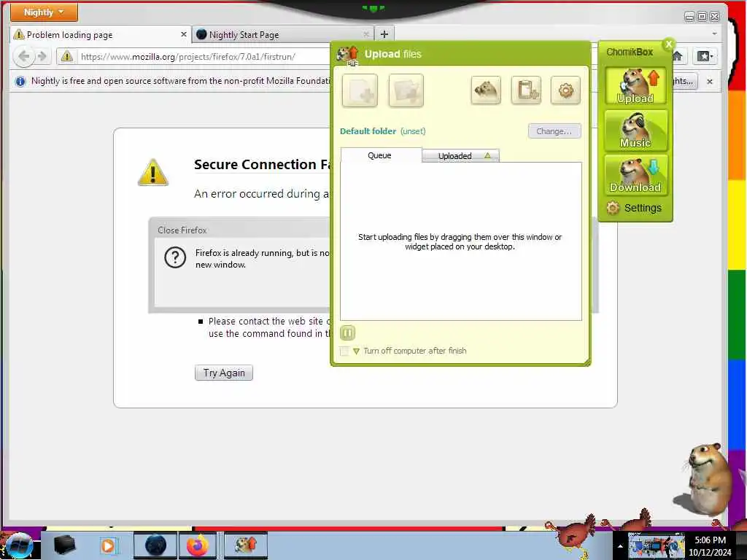Launch the media player taskbar icon

tap(108, 545)
